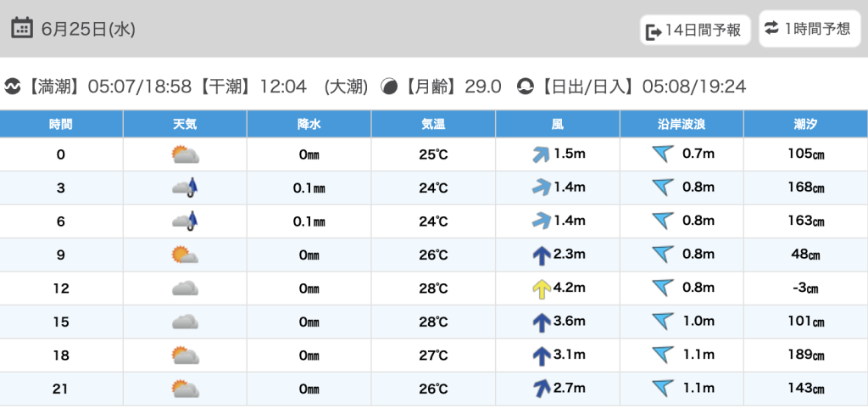Select the 潮汐 column header

[805, 124]
